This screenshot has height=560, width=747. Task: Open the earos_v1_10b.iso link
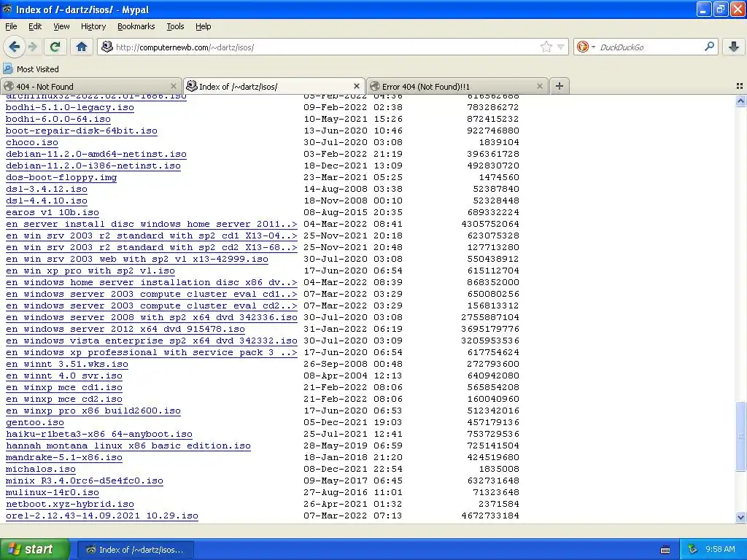[53, 212]
